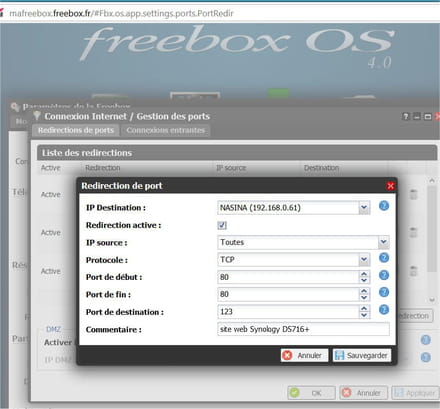The height and width of the screenshot is (409, 440).
Task: Click into the Commentaire text field
Action: point(303,329)
